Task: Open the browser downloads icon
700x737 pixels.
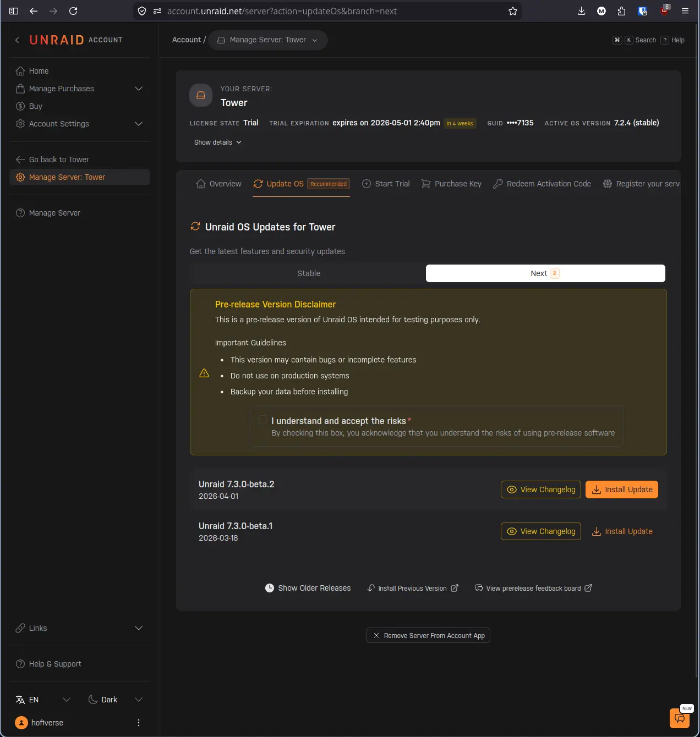Action: click(581, 11)
